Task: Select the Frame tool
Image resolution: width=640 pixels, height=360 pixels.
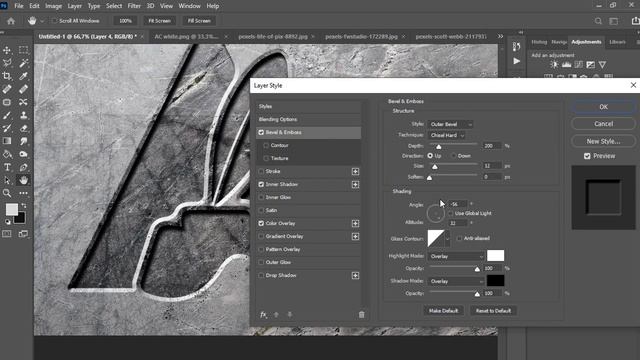Action: pyautogui.click(x=7, y=102)
